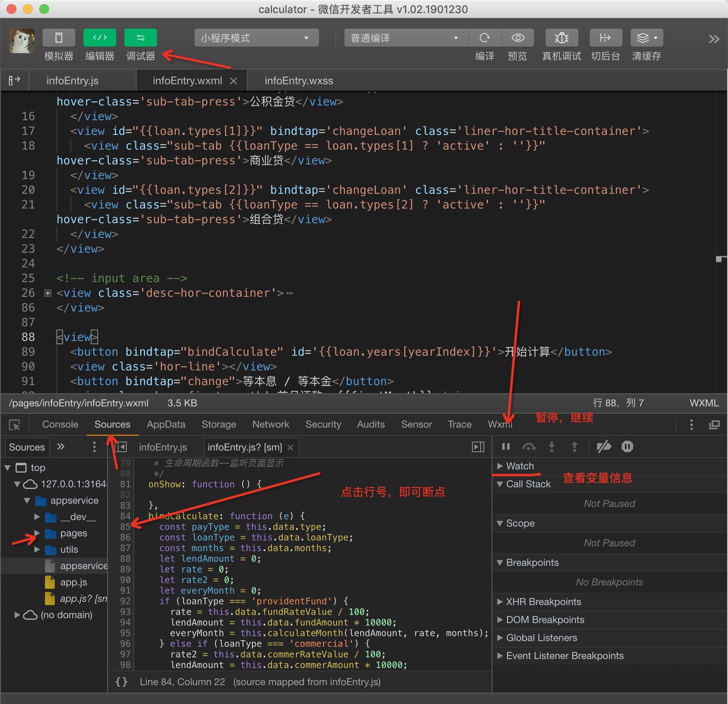Toggle the file tree sidebar icon
Screen dimensions: 728x704
tap(14, 81)
